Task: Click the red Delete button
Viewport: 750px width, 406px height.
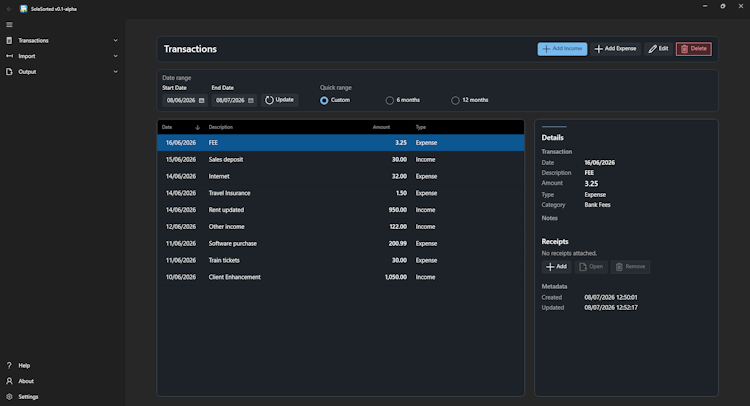Action: pyautogui.click(x=694, y=49)
